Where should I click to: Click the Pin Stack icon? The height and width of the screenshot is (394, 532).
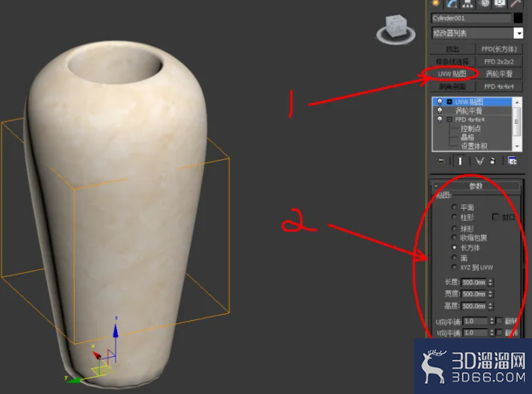click(x=441, y=161)
